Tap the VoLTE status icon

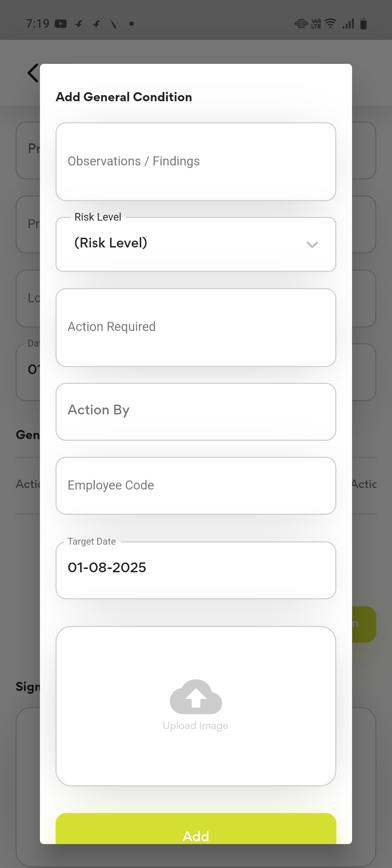[316, 24]
